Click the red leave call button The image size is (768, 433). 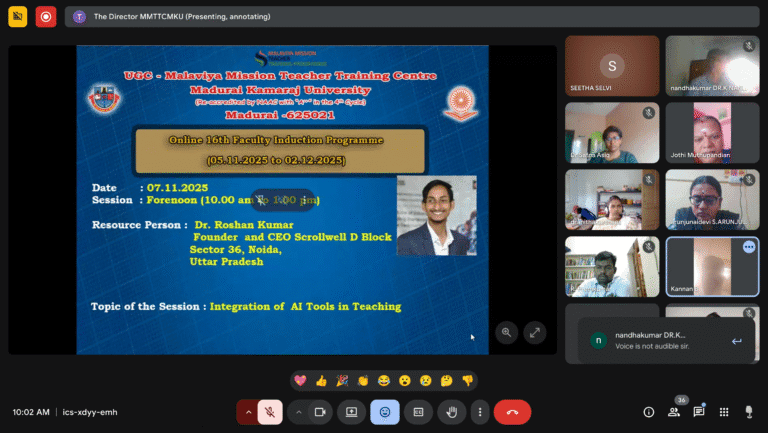pyautogui.click(x=512, y=411)
